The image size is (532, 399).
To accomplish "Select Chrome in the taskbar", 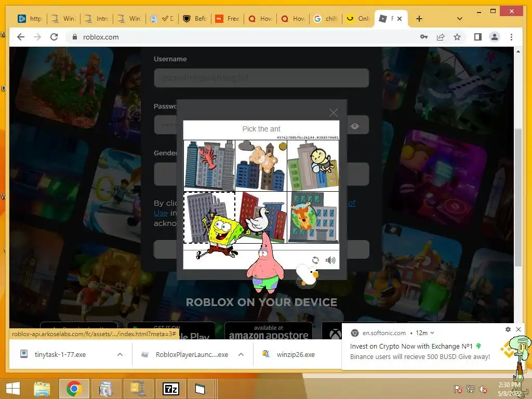I will coord(74,389).
